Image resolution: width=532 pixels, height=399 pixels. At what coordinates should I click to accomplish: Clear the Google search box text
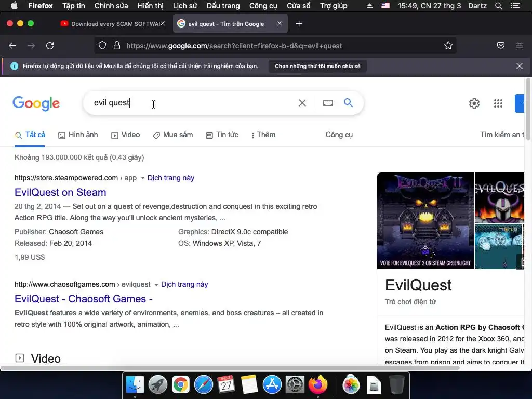[x=302, y=103]
